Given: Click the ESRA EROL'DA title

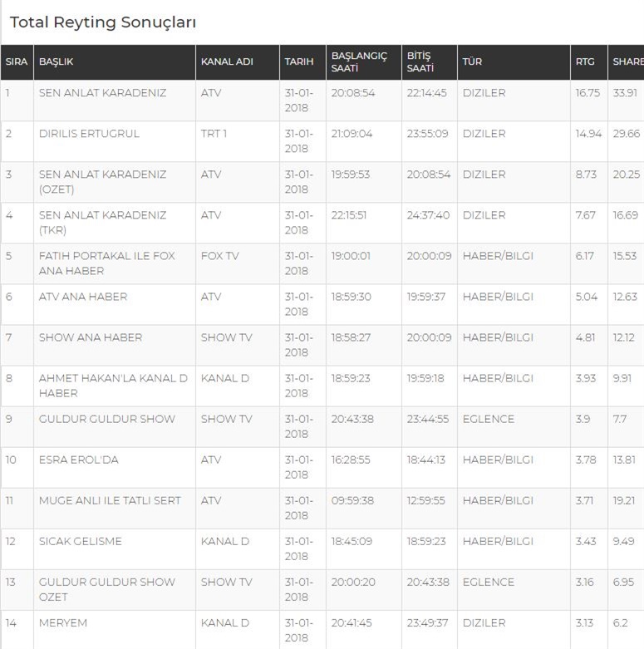Looking at the screenshot, I should click(79, 460).
